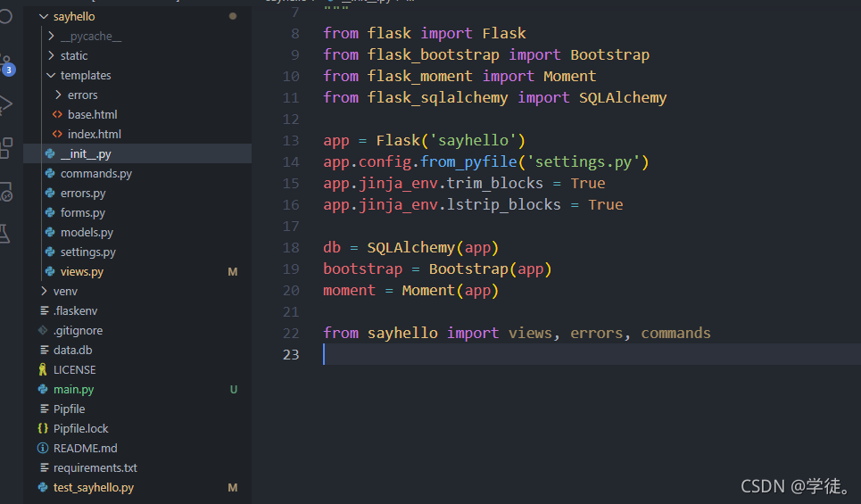The width and height of the screenshot is (861, 504).
Task: Click the info icon beside README.md
Action: [x=43, y=448]
